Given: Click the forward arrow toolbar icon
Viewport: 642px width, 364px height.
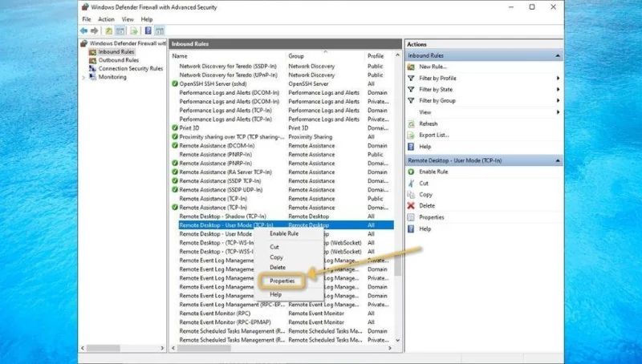Looking at the screenshot, I should pos(94,30).
